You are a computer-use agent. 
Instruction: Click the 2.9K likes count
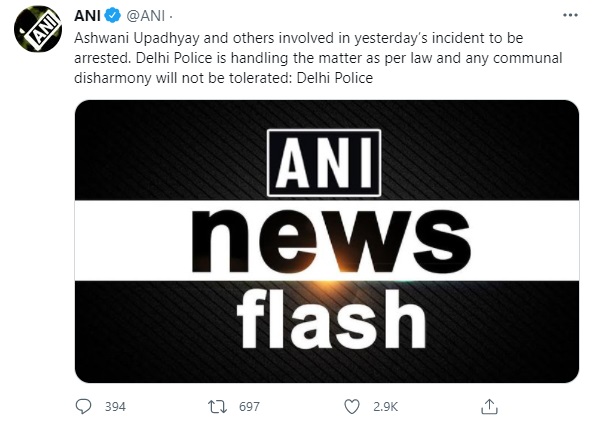[385, 407]
